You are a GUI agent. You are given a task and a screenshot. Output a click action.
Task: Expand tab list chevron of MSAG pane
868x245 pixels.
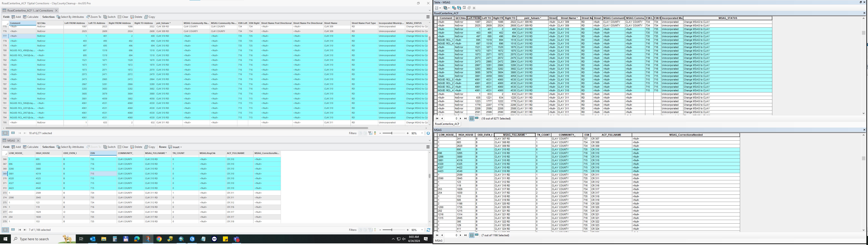point(429,141)
